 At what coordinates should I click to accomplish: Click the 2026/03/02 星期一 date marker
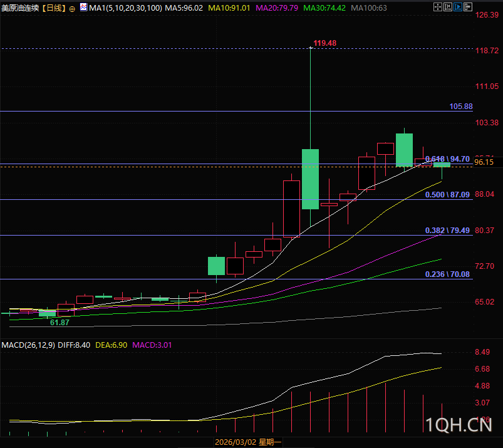(x=248, y=442)
